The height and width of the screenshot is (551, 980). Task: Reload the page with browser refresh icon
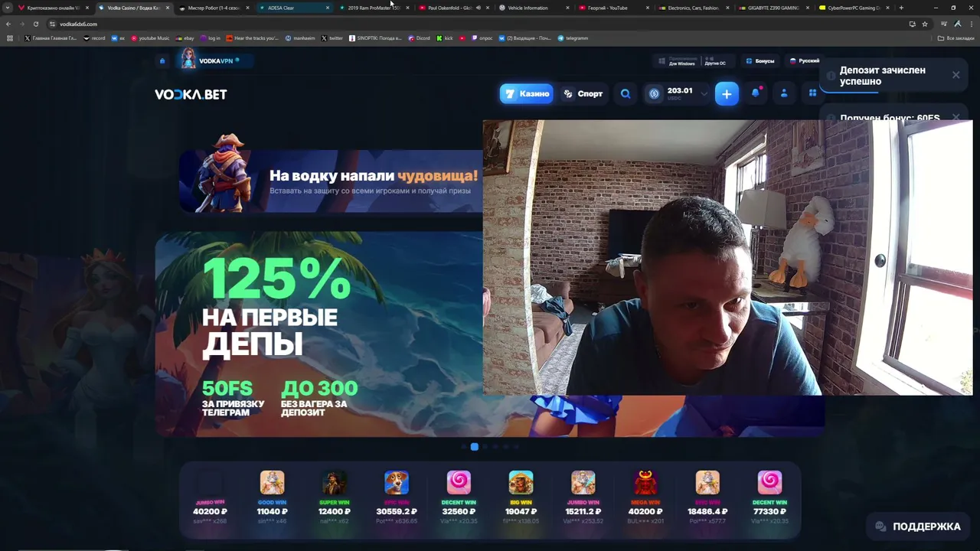point(35,24)
